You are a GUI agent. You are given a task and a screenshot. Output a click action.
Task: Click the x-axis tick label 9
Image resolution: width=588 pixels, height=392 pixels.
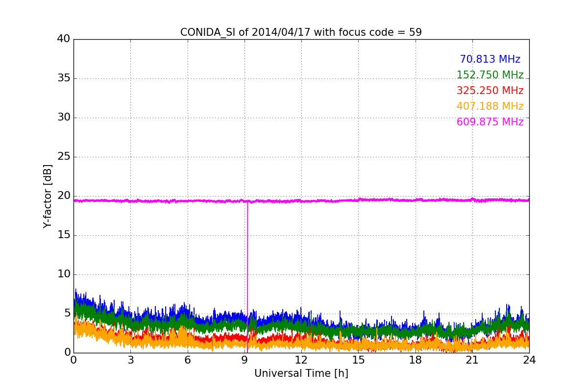click(x=245, y=360)
